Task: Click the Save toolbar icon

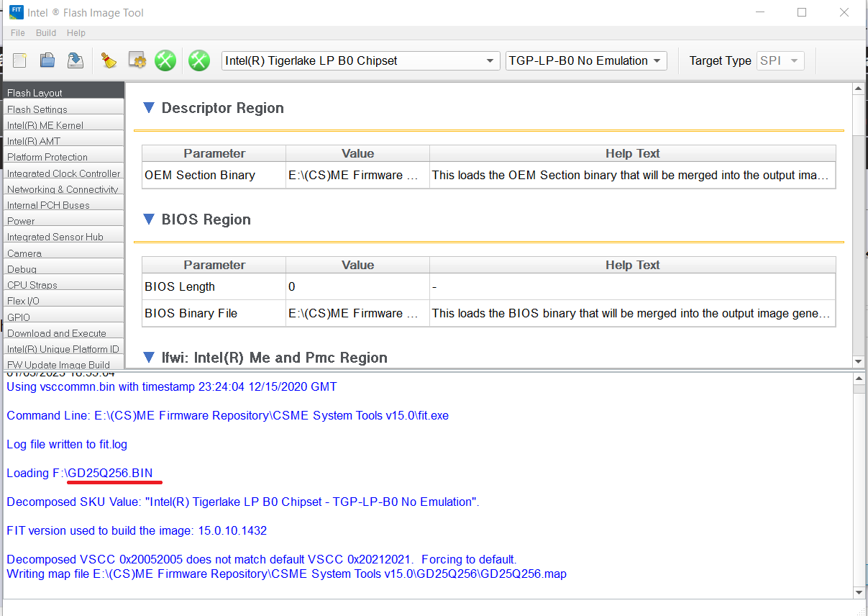Action: [x=75, y=60]
